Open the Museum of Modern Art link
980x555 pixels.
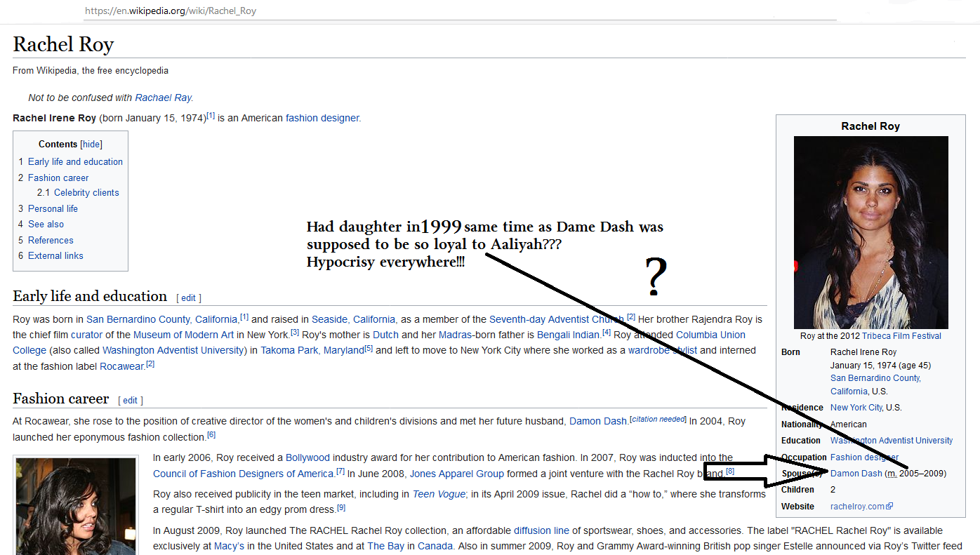[183, 335]
